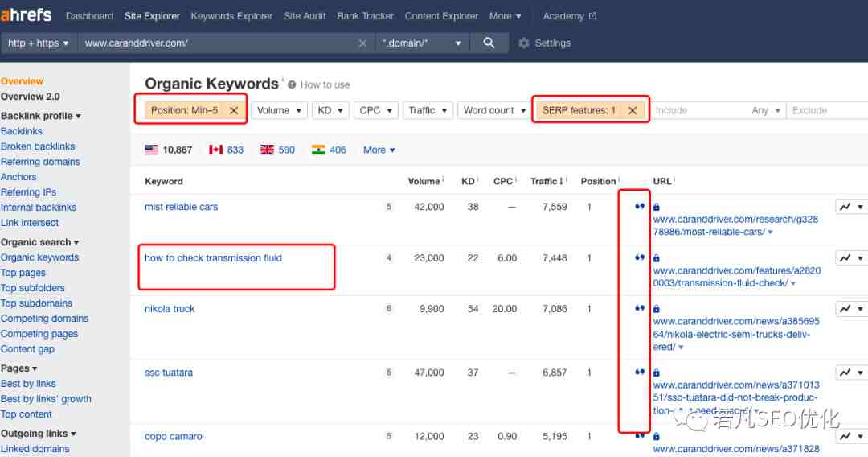Go to Keywords Explorer
This screenshot has width=868, height=457.
click(x=231, y=16)
